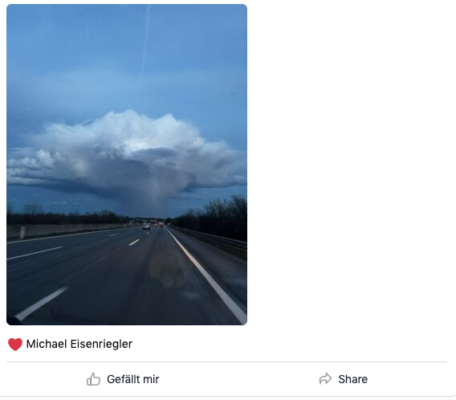Viewport: 456px width, 400px height.
Task: Open the highway storm photo
Action: [127, 165]
